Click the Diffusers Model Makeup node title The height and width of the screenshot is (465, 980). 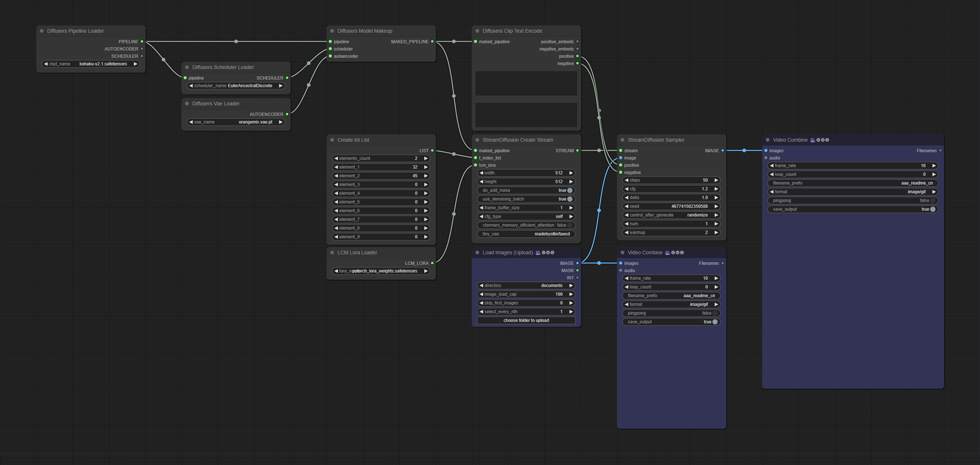click(x=364, y=31)
